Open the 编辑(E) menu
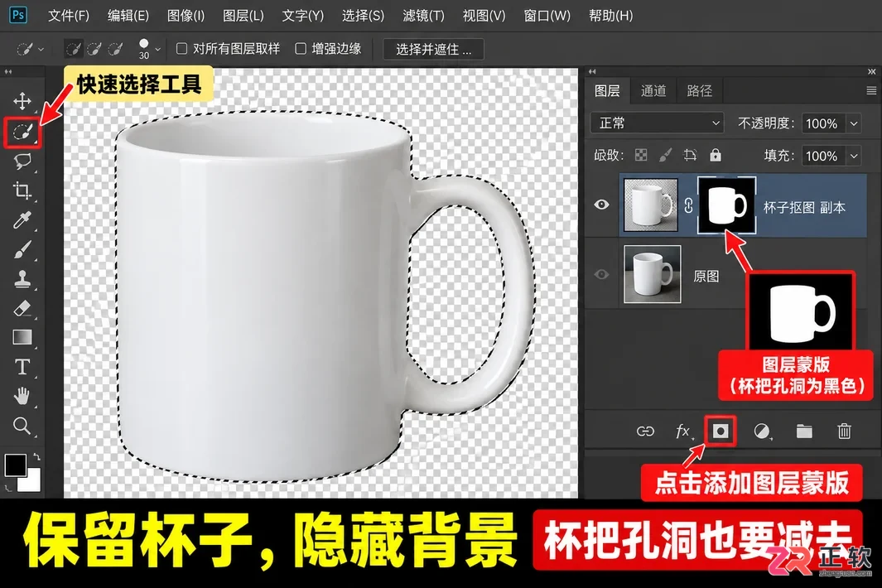Screen dimensions: 882x588 tap(128, 16)
